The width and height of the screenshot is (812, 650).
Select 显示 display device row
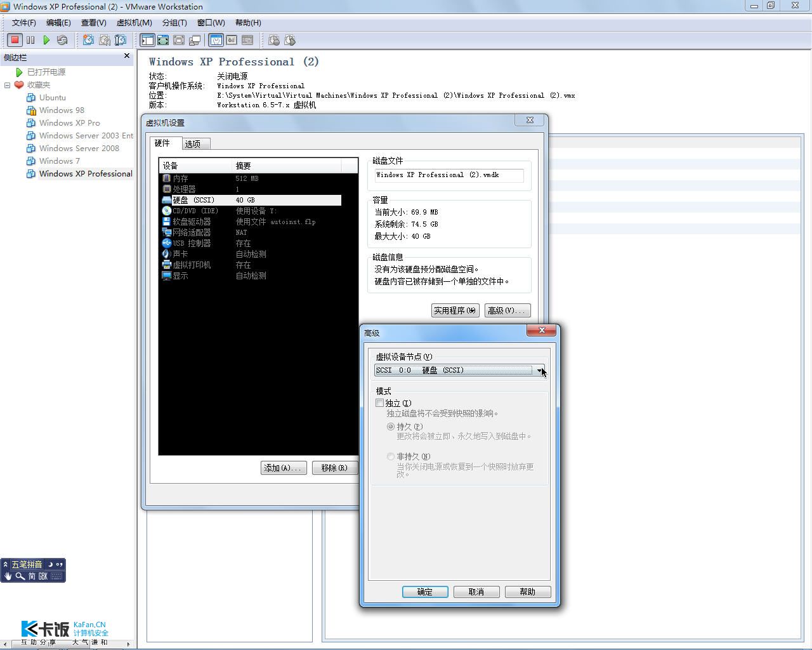(x=250, y=275)
